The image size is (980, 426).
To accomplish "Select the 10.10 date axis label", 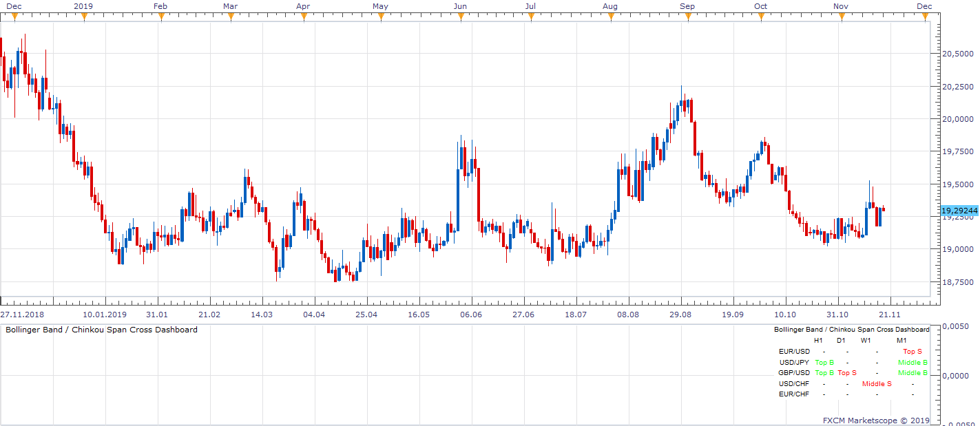I will [x=785, y=314].
